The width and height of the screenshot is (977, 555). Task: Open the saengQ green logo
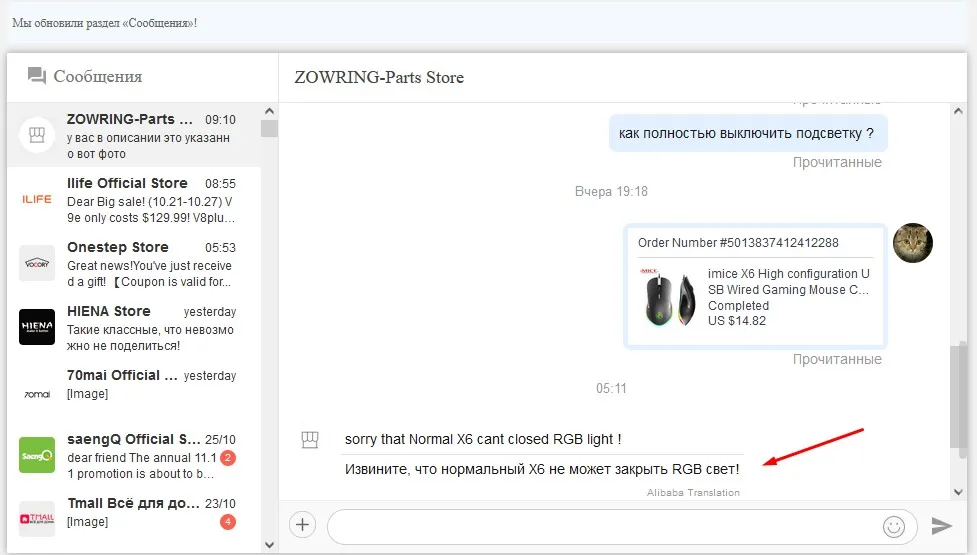37,455
